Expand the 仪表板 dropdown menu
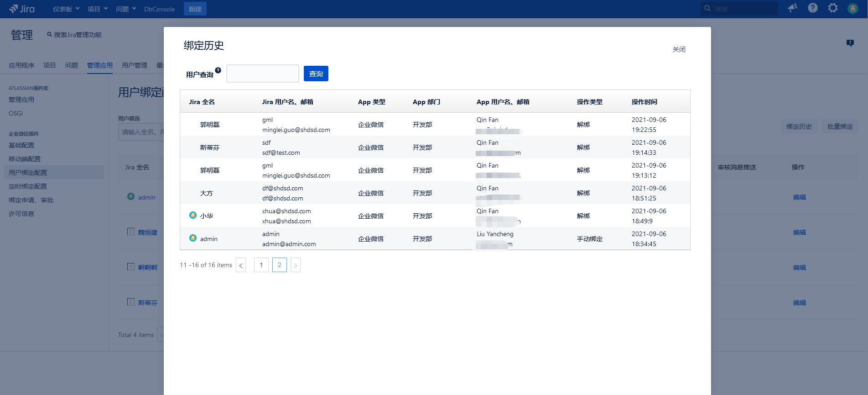The height and width of the screenshot is (395, 868). [x=66, y=9]
